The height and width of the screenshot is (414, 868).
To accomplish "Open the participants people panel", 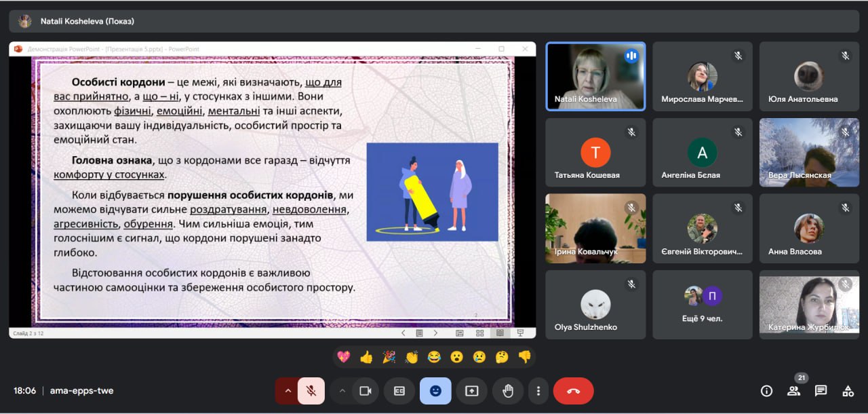I will pos(793,391).
